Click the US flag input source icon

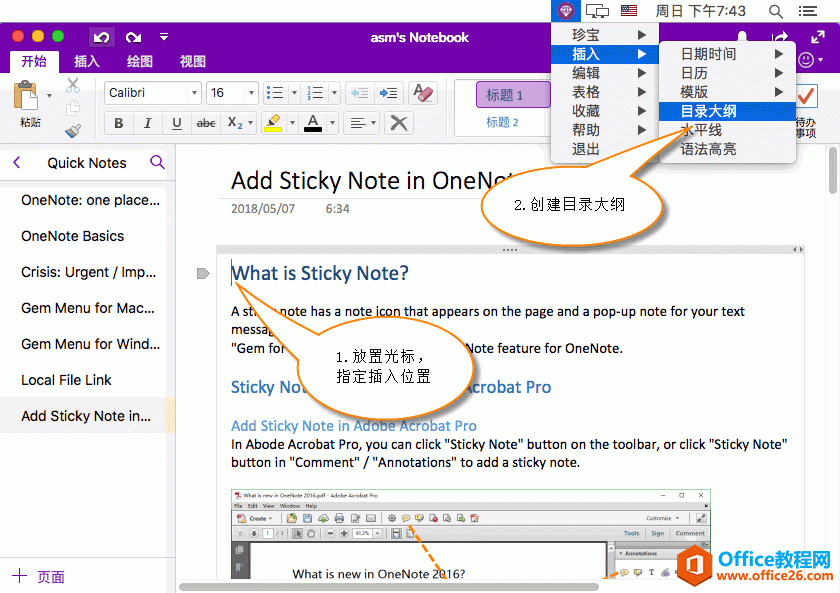[628, 10]
